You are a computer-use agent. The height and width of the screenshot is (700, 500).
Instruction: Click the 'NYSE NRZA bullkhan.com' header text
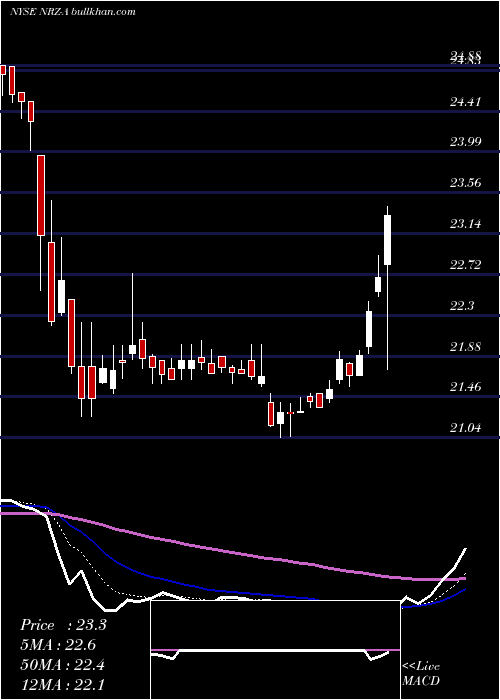pos(73,12)
